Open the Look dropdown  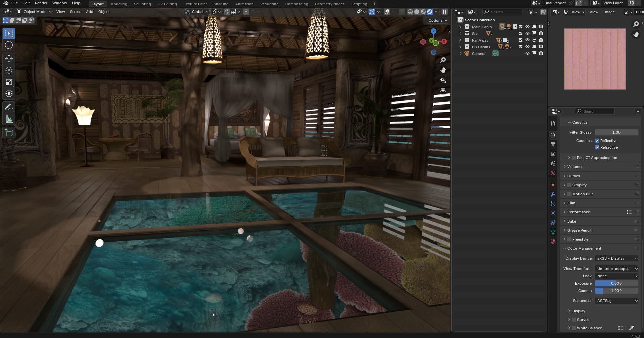tap(616, 276)
